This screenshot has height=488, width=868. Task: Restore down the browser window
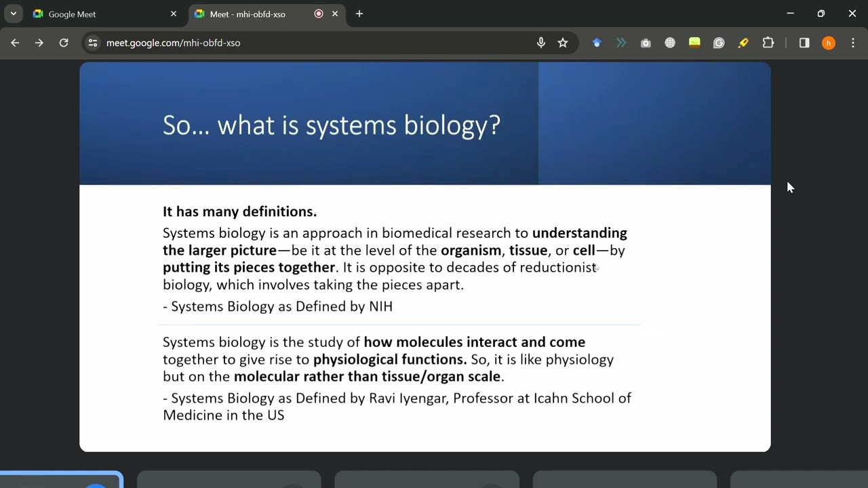click(x=821, y=14)
